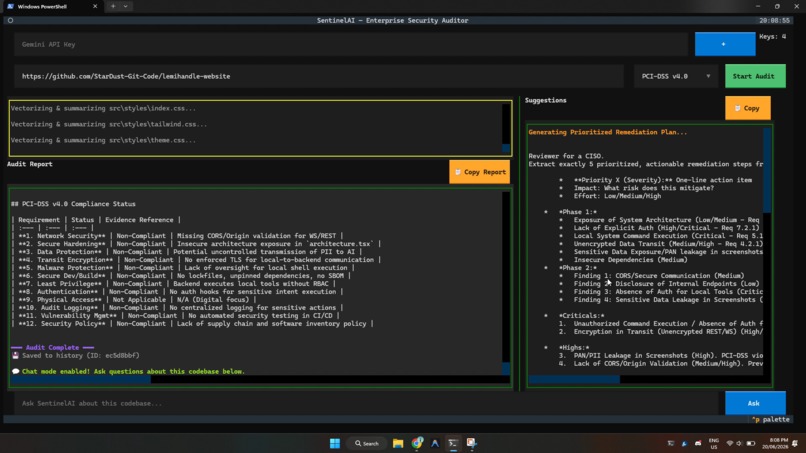Click the audit report horizontal scrollbar

click(x=256, y=379)
